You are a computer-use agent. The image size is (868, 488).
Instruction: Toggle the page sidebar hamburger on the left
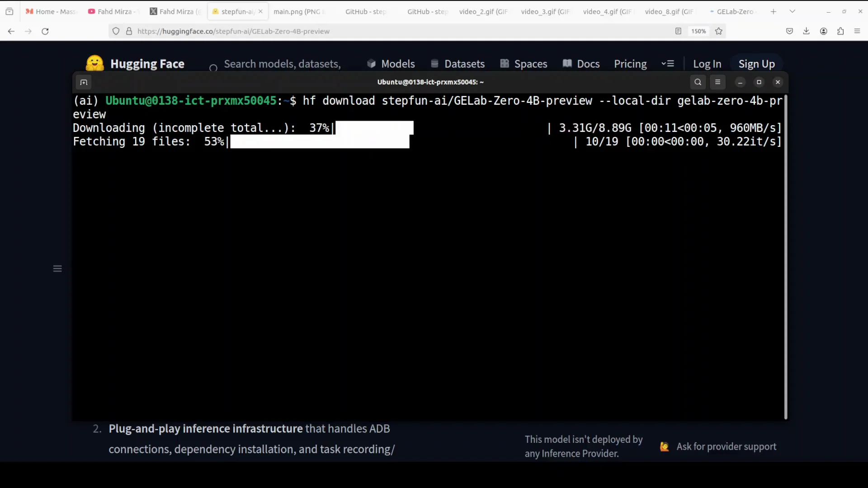57,268
